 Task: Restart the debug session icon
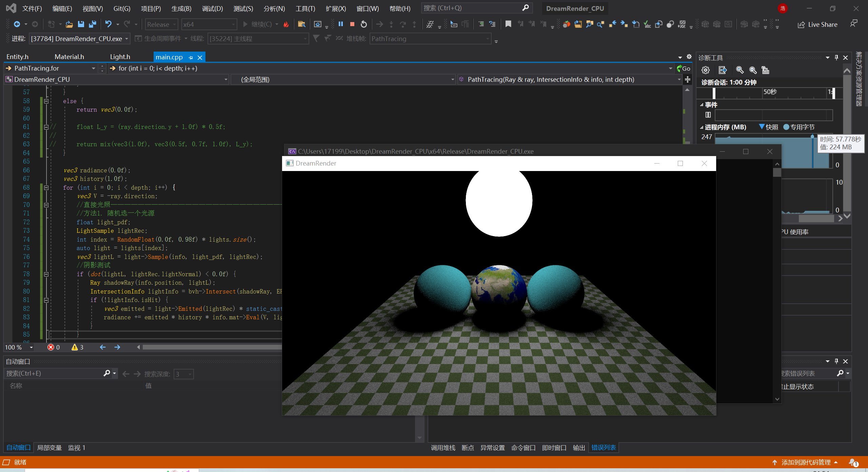point(364,24)
